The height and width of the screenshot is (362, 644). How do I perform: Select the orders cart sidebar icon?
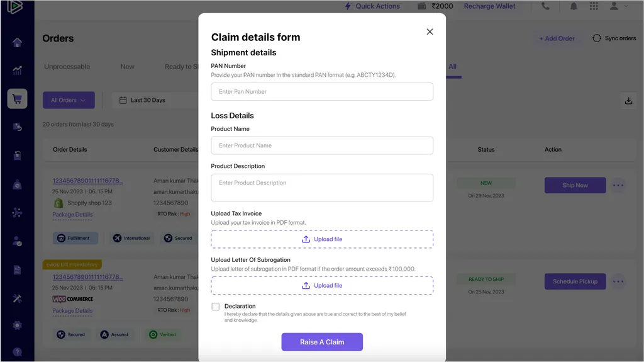point(17,99)
